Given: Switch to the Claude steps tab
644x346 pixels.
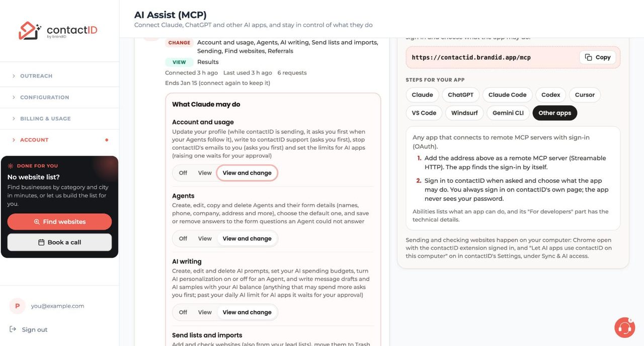Looking at the screenshot, I should point(423,95).
